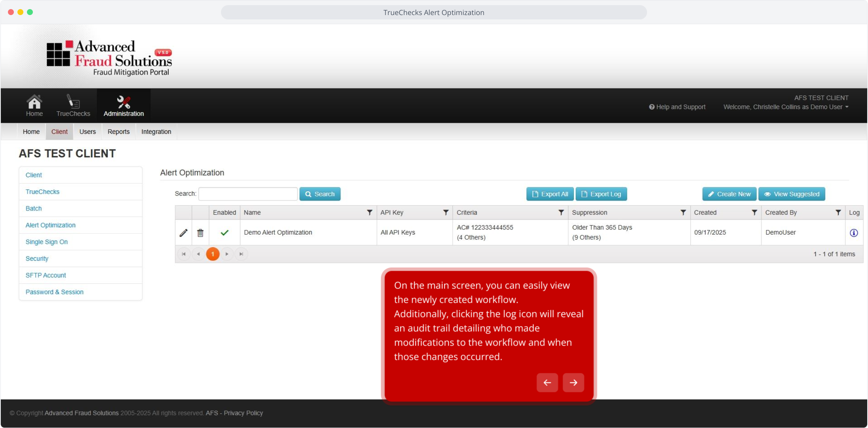Toggle the Enabled checkmark for Demo Alert Optimization
This screenshot has height=428, width=868.
pyautogui.click(x=225, y=233)
